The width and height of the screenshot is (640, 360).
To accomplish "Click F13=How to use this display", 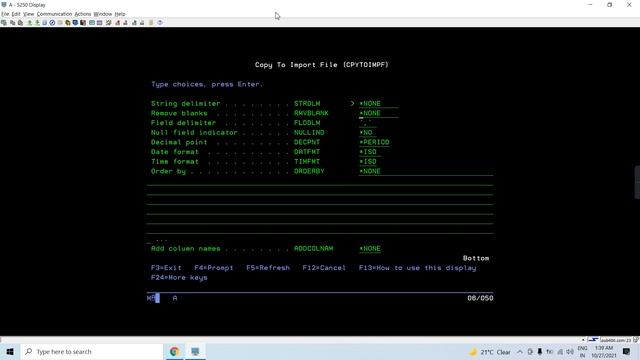I will click(418, 268).
